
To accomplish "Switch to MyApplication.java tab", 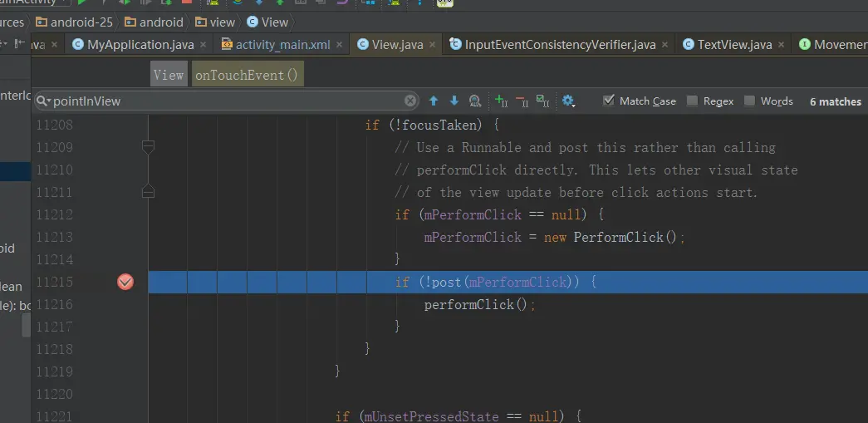I will (140, 45).
